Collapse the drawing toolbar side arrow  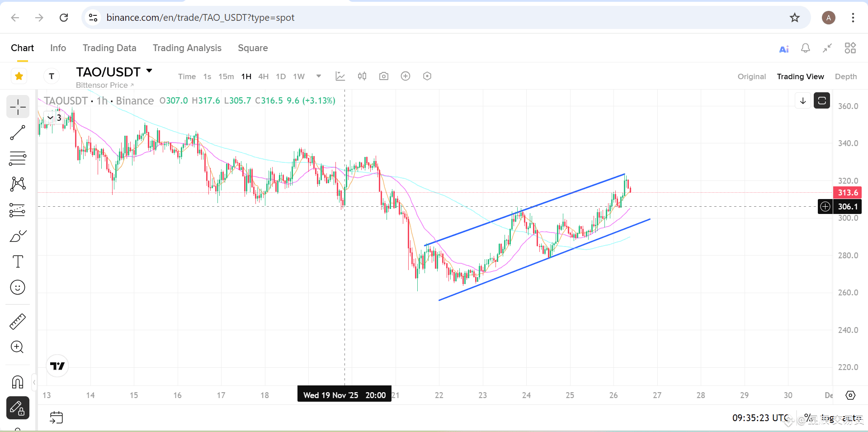coord(34,383)
